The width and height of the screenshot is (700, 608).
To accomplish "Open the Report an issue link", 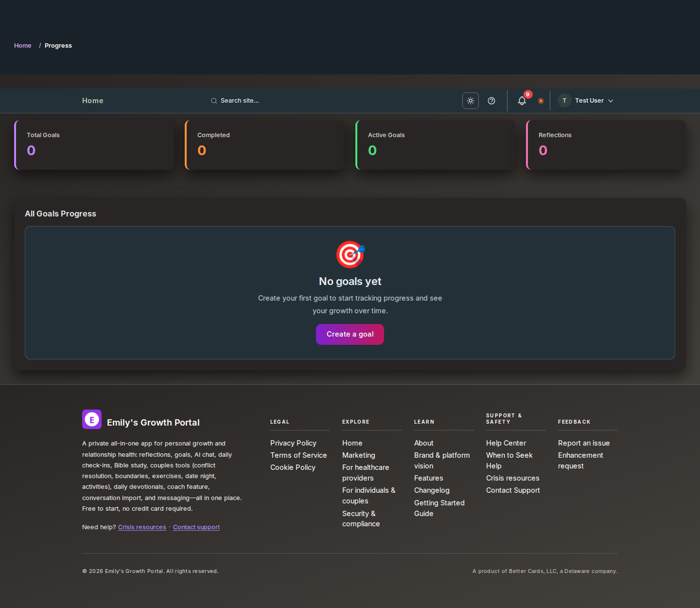I will tap(583, 443).
